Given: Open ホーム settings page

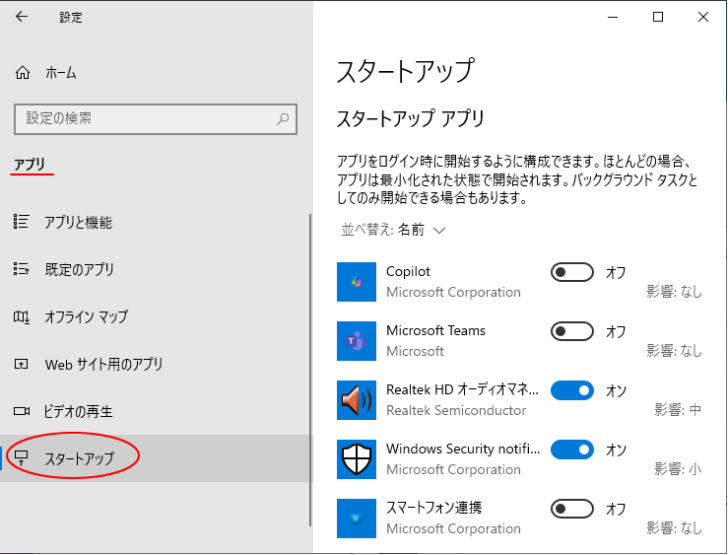Looking at the screenshot, I should click(x=60, y=73).
